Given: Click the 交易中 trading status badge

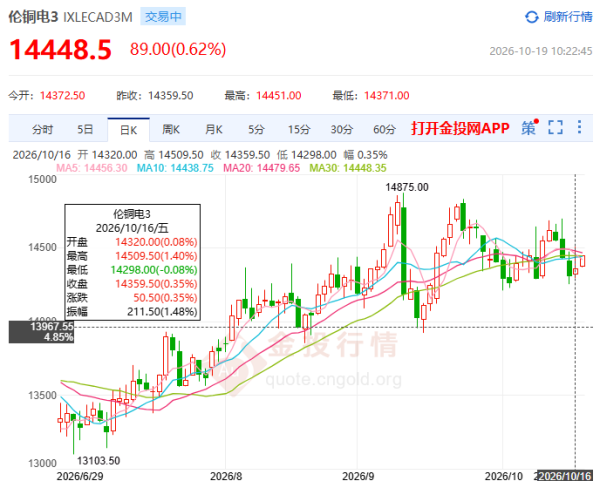Looking at the screenshot, I should pyautogui.click(x=163, y=16).
